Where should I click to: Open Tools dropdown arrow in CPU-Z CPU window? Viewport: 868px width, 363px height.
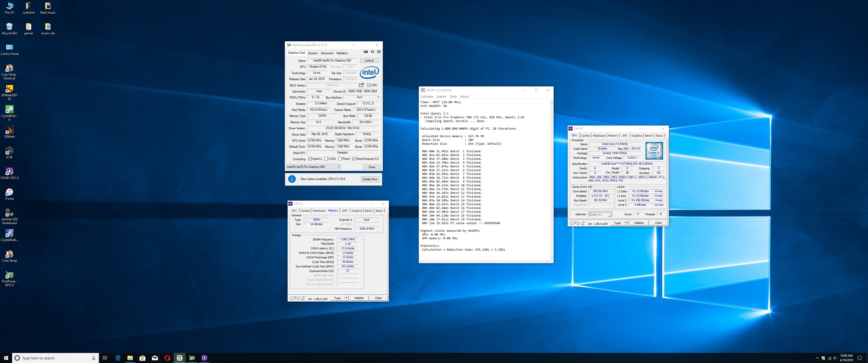coord(627,223)
